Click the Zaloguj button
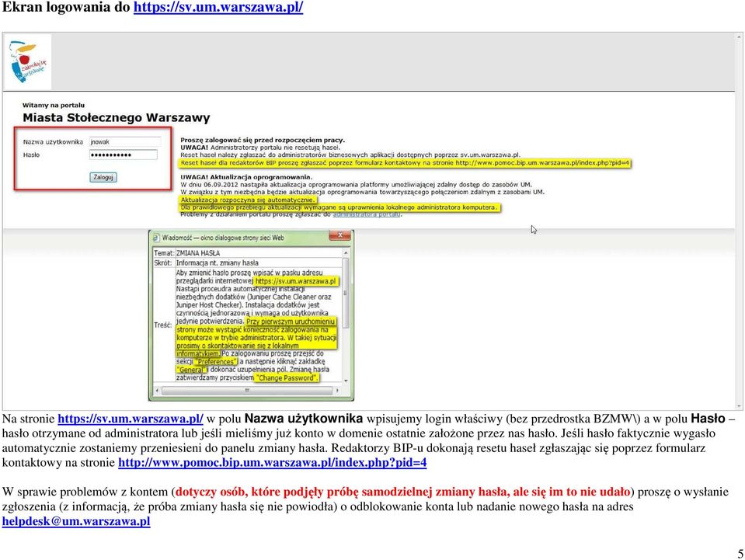Image resolution: width=745 pixels, height=560 pixels. click(x=103, y=177)
